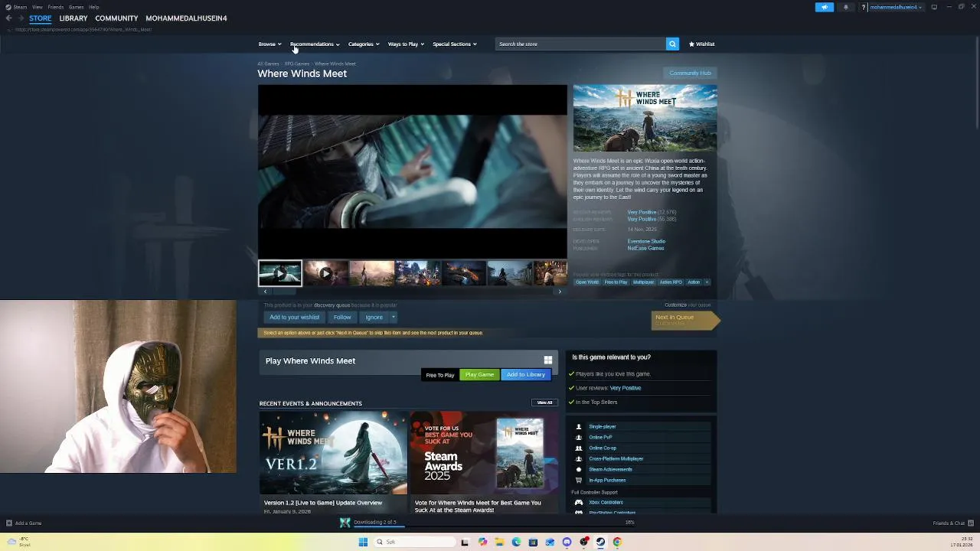Open the dropdown arrow next to Ignore

(393, 317)
